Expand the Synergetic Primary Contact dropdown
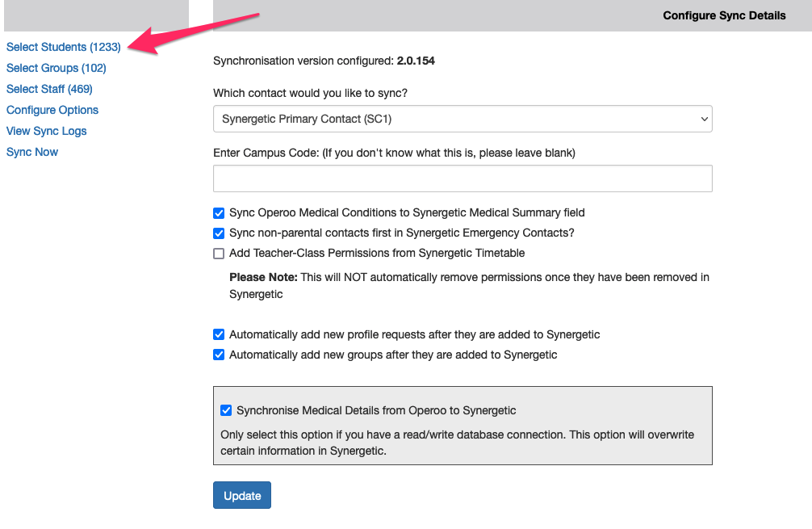812x529 pixels. (463, 119)
